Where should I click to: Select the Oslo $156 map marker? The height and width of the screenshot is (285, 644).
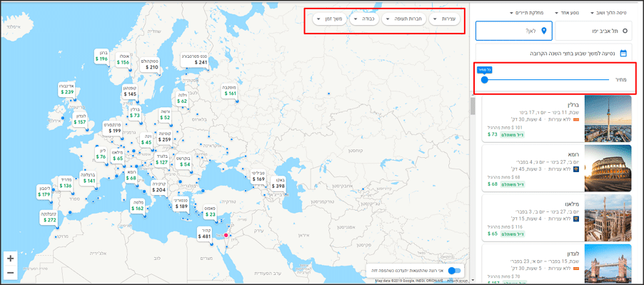click(x=123, y=59)
